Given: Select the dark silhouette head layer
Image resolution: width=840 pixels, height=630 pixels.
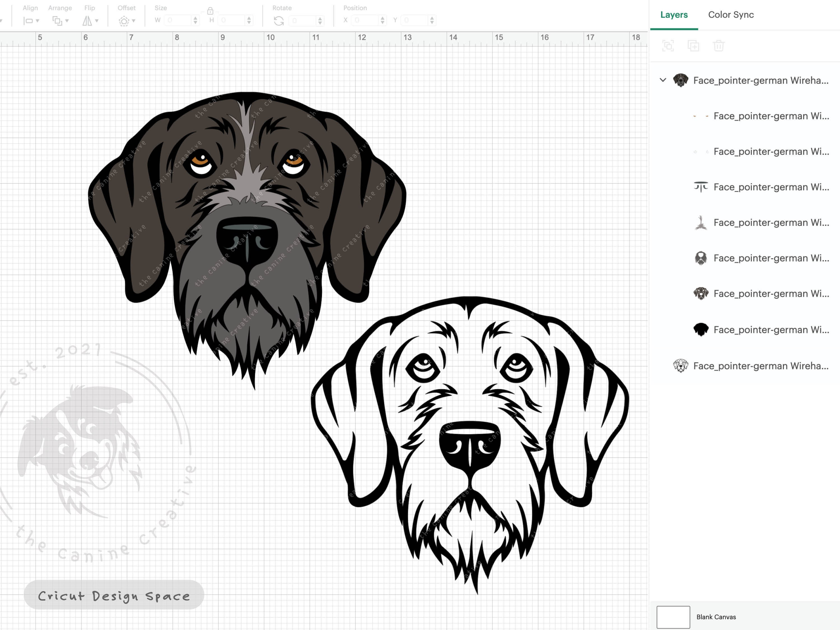Looking at the screenshot, I should tap(701, 330).
